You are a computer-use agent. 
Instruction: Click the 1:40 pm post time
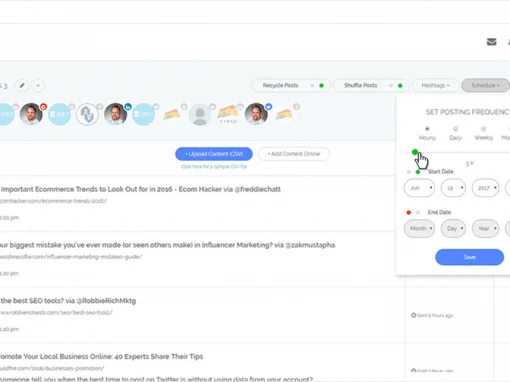coord(9,329)
